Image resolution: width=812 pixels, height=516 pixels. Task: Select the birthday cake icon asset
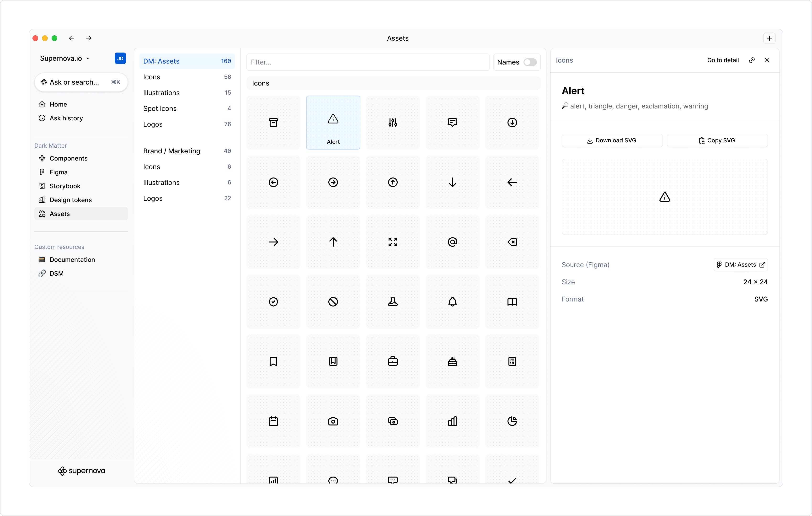(452, 361)
